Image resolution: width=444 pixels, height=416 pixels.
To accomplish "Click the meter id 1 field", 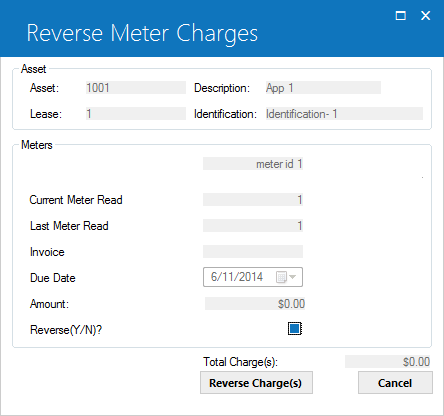I will pyautogui.click(x=253, y=164).
